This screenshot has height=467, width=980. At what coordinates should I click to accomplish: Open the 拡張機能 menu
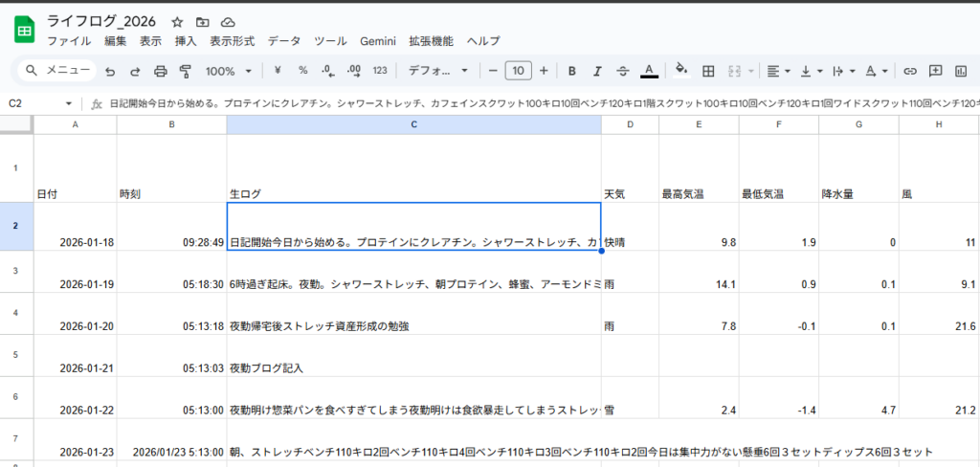431,41
